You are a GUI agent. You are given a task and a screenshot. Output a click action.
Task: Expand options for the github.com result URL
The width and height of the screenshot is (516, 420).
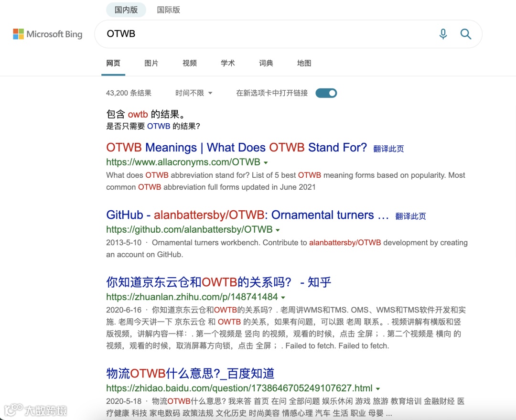coord(278,229)
